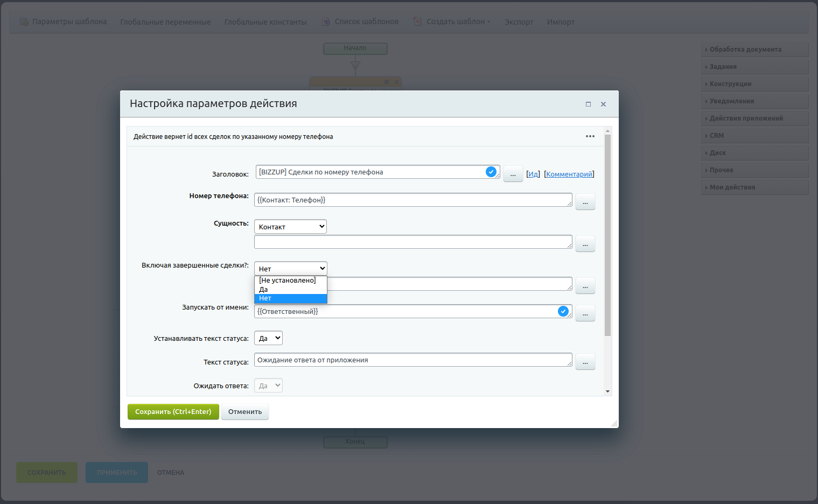This screenshot has height=504, width=818.
Task: Click blue checkmark icon in Запускать от имени field
Action: click(x=563, y=311)
